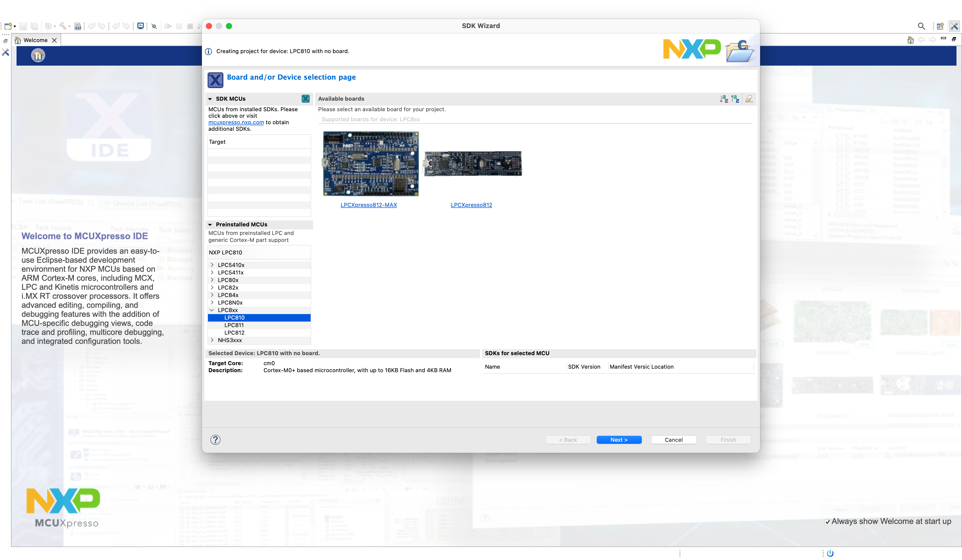Viewport: 962px width, 560px height.
Task: Select the Welcome tab
Action: click(x=35, y=40)
